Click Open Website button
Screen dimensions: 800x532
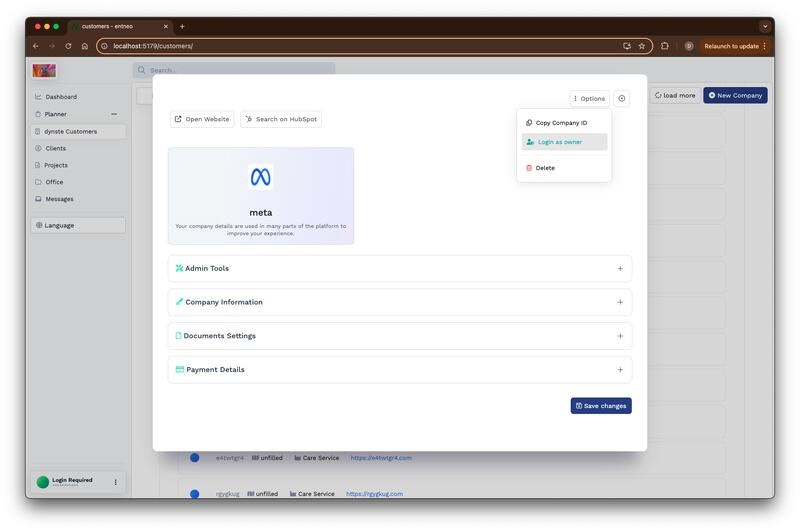pyautogui.click(x=202, y=119)
